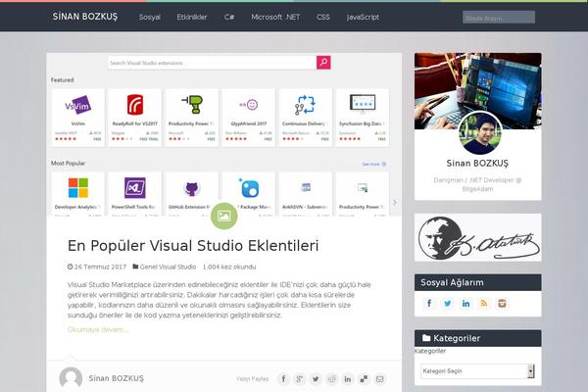Click the Okumaya devam link
The width and height of the screenshot is (588, 392).
coord(98,329)
